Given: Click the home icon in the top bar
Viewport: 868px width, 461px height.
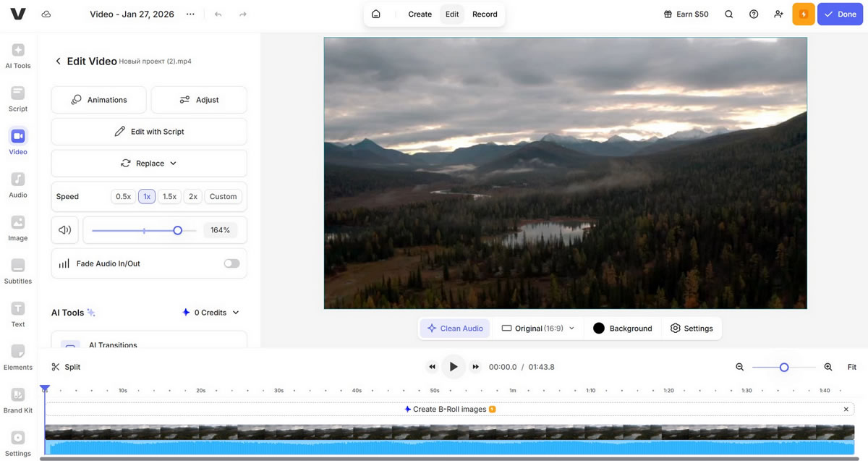Looking at the screenshot, I should pyautogui.click(x=376, y=14).
